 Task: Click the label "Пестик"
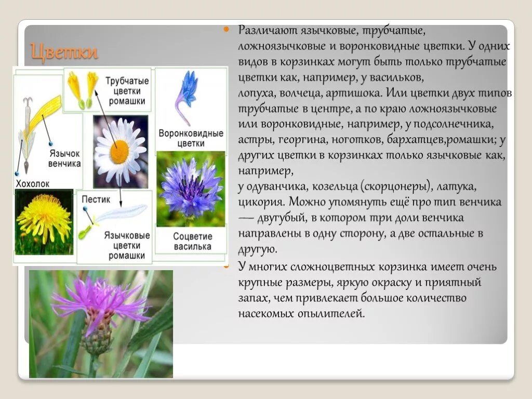tap(96, 199)
